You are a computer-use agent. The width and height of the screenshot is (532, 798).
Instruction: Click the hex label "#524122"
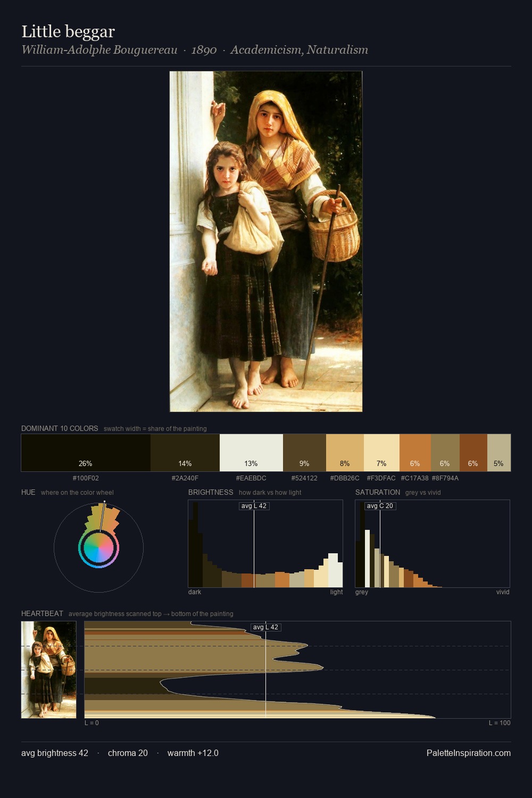tap(304, 478)
